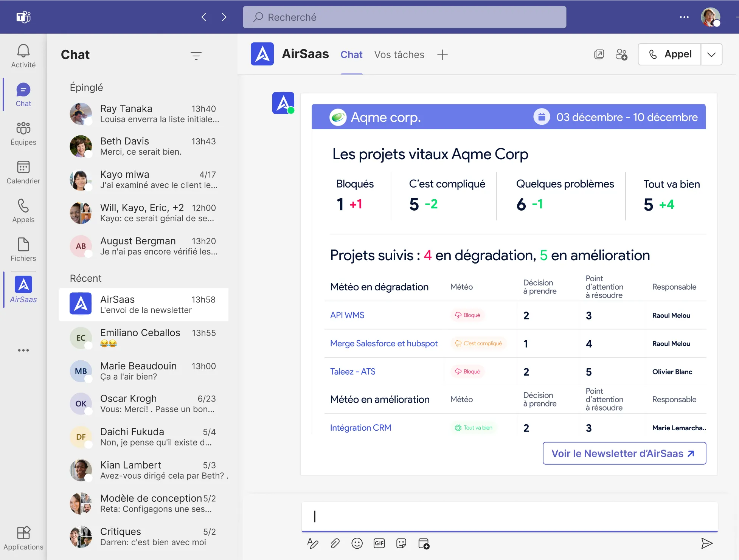Open group chat Will, Kayo, Eric, +2
Image resolution: width=739 pixels, height=560 pixels.
point(144,213)
